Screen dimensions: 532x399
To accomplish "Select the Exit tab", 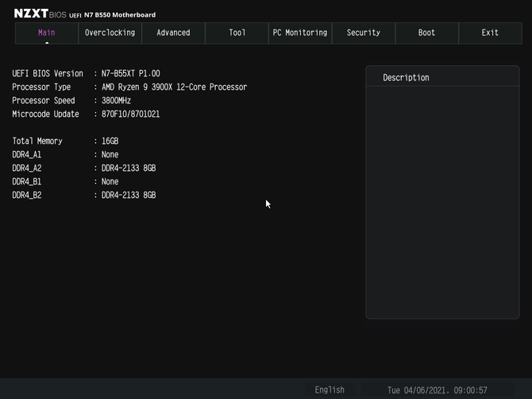I will [x=490, y=33].
